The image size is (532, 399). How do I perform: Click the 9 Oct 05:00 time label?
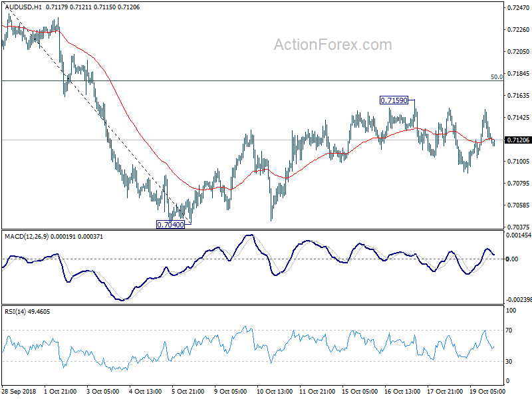tap(231, 391)
